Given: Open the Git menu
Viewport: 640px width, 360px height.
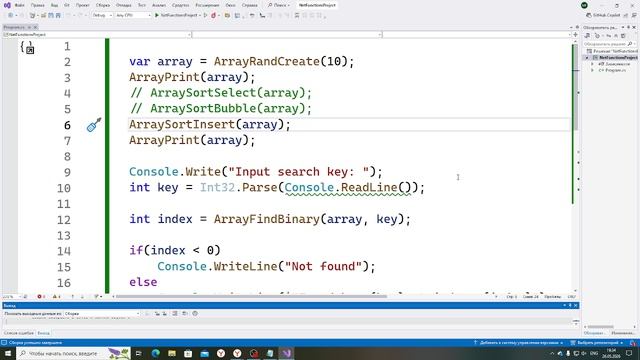Looking at the screenshot, I should coord(67,5).
